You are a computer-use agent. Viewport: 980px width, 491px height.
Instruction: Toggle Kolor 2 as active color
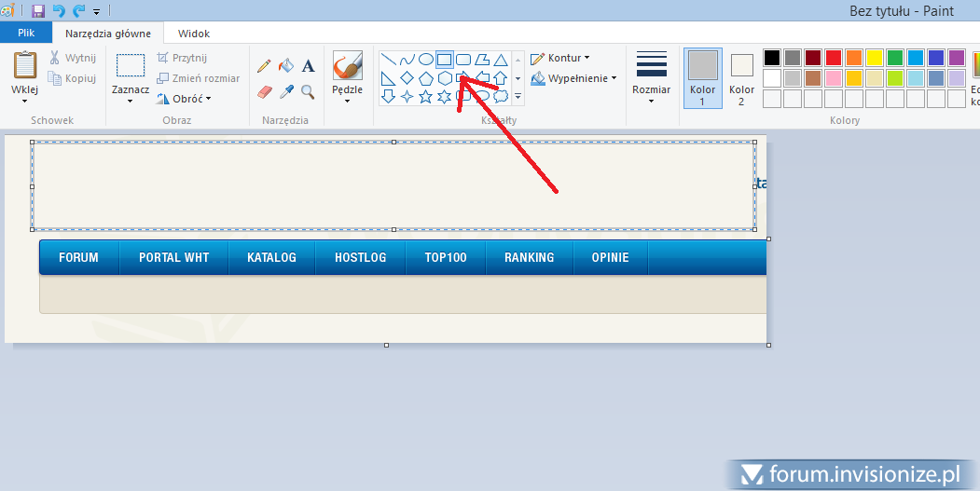pyautogui.click(x=741, y=77)
